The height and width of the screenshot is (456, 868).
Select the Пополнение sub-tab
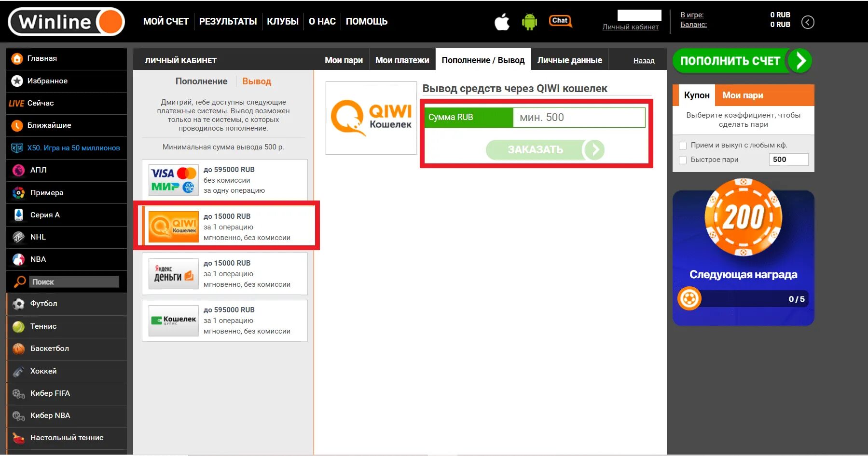pyautogui.click(x=201, y=81)
